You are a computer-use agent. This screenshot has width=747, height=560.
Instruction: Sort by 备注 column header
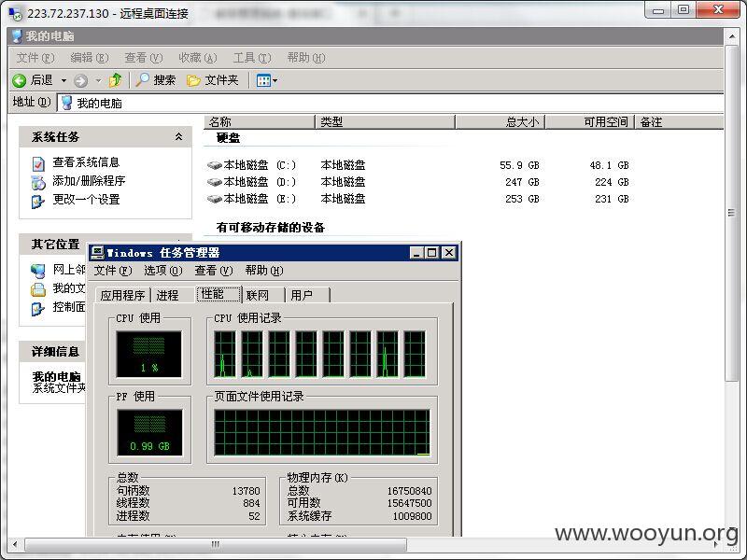(x=679, y=122)
